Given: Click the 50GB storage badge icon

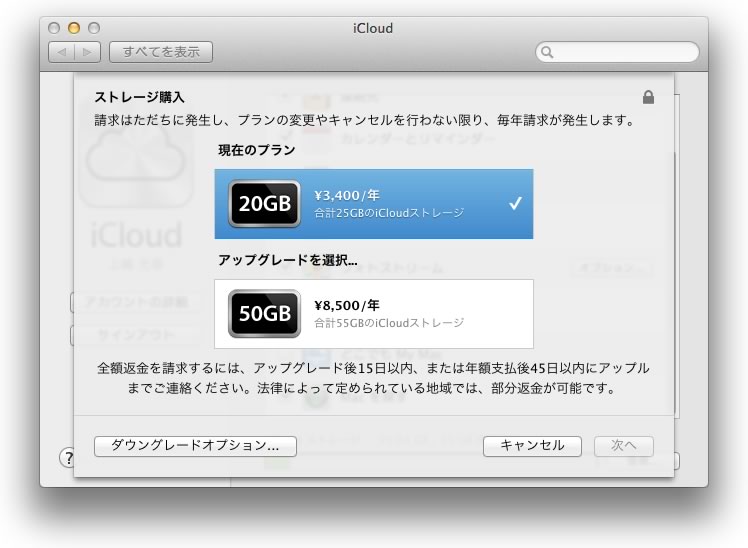Looking at the screenshot, I should tap(265, 314).
